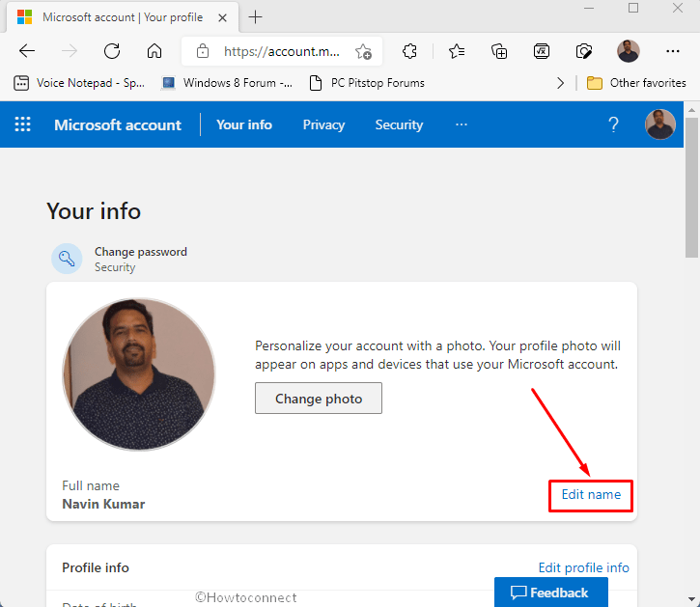Go back to the previous page
This screenshot has height=607, width=700.
pos(27,51)
